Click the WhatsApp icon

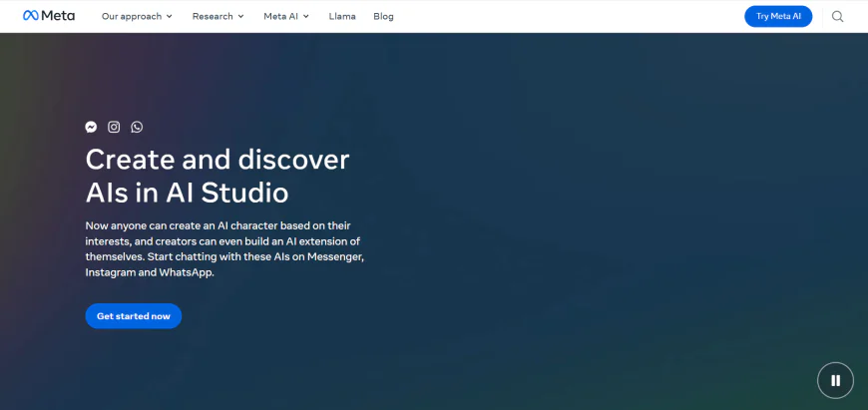coord(137,127)
